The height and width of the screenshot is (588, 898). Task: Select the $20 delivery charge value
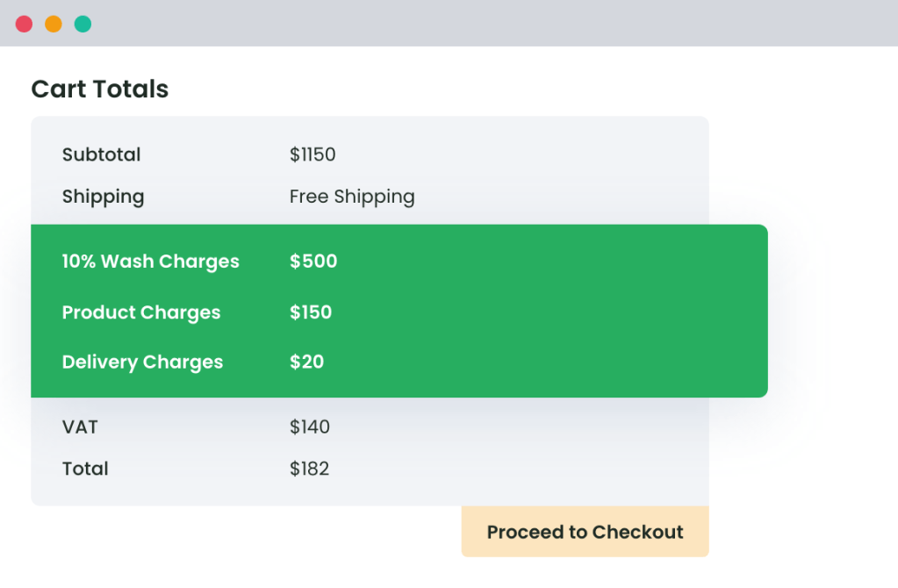pos(306,362)
